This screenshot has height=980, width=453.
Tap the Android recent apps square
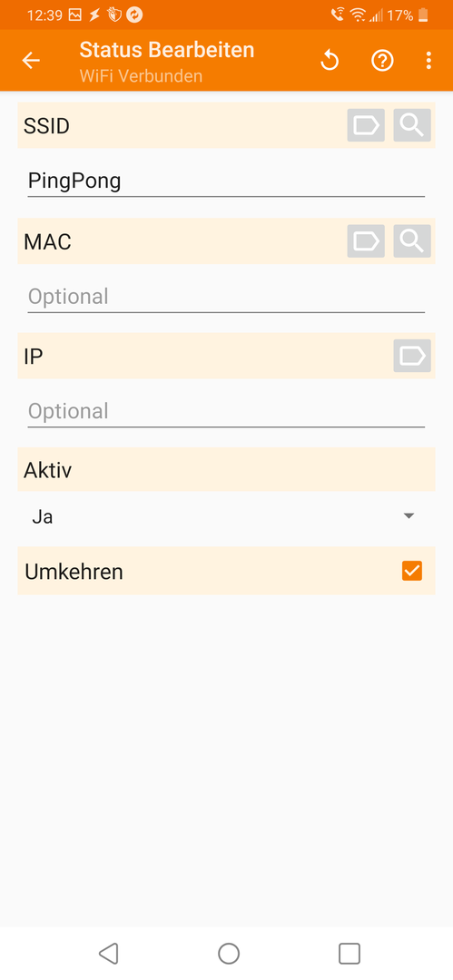(x=350, y=953)
